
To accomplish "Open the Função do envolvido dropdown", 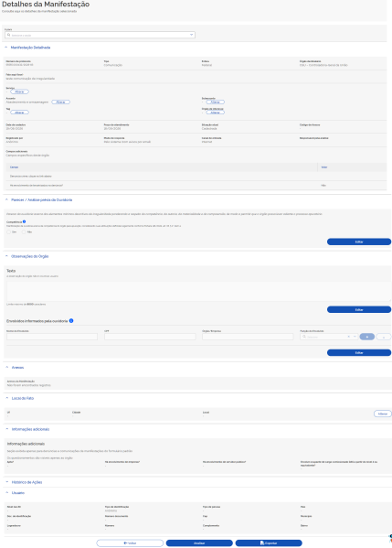I will pos(355,337).
